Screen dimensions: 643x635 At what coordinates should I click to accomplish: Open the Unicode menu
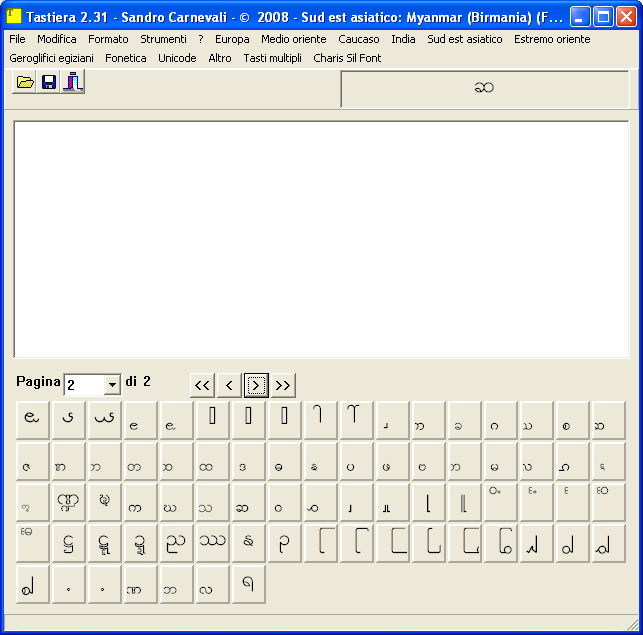(x=177, y=58)
